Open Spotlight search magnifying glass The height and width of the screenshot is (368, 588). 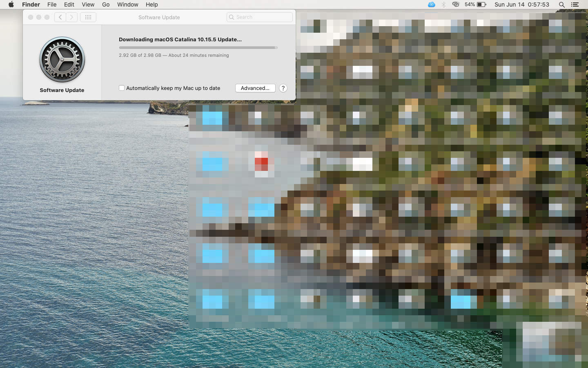pos(562,4)
